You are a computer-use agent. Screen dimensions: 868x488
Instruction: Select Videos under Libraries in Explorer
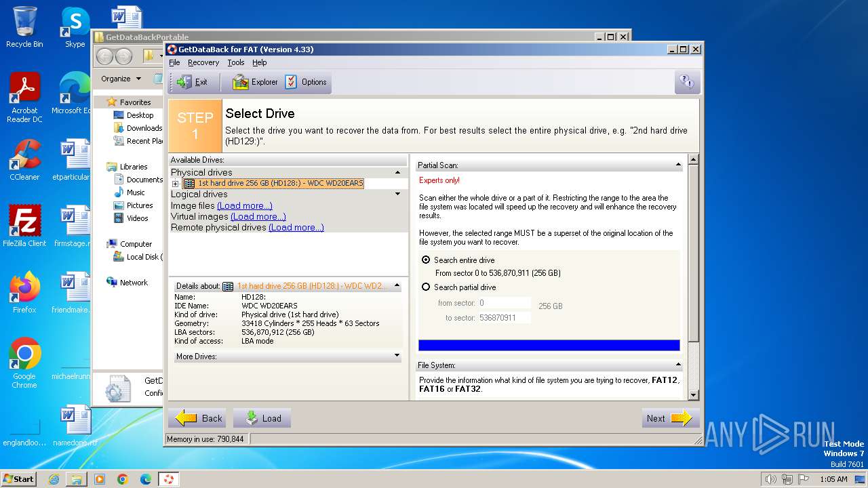coord(137,218)
